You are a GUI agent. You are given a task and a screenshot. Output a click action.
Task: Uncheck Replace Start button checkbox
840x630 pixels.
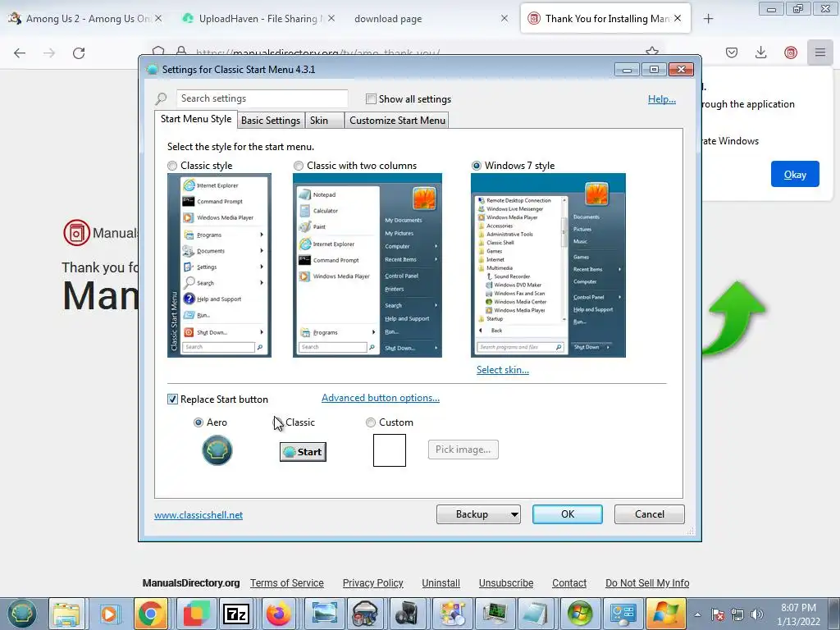point(172,399)
